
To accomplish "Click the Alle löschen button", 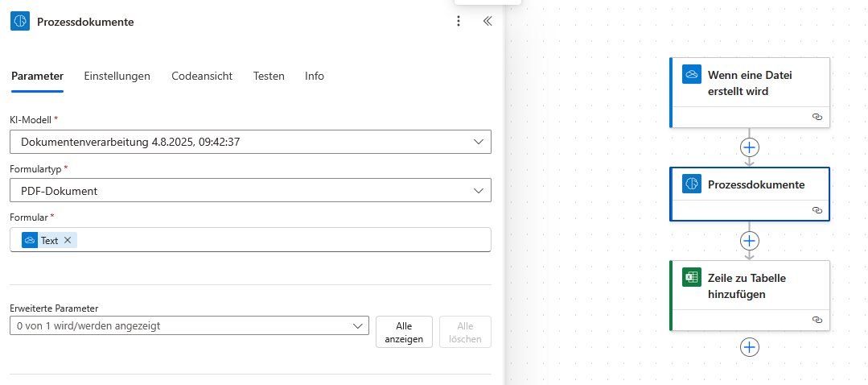I will tap(465, 332).
